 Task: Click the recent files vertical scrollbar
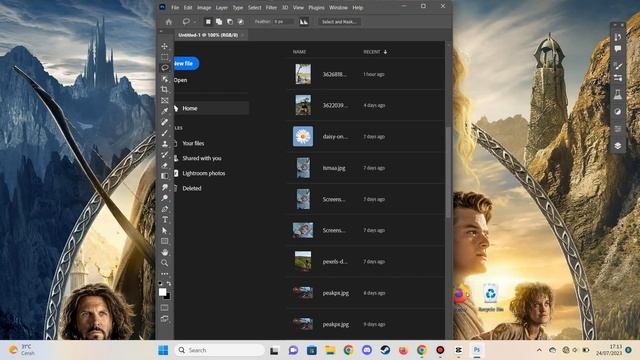point(448,171)
